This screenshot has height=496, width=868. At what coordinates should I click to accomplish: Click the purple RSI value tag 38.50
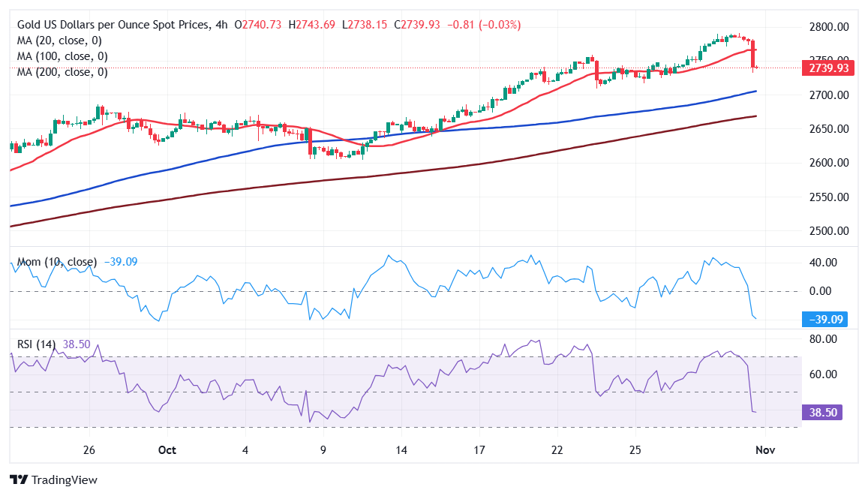click(x=821, y=412)
